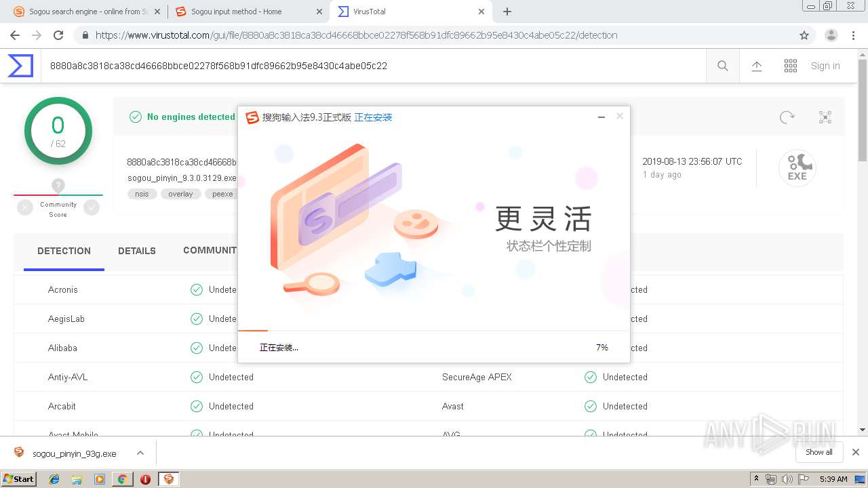Viewport: 868px width, 488px height.
Task: Click the similar-files graph icon
Action: point(825,117)
